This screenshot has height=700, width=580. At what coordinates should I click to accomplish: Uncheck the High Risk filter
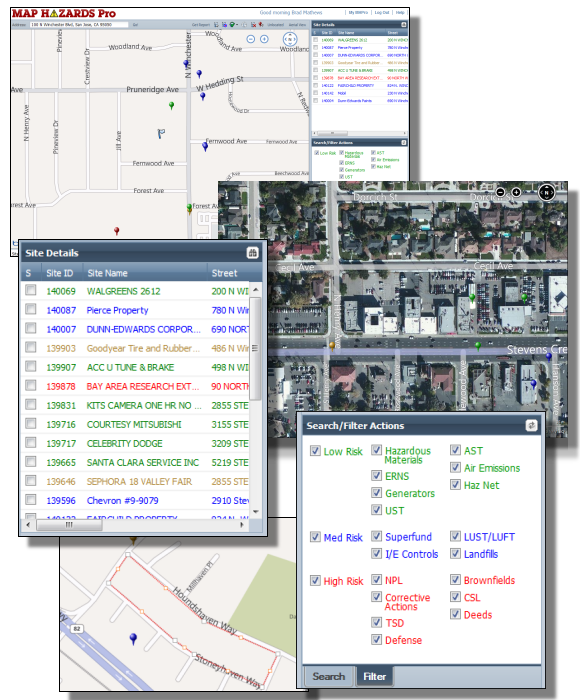tap(315, 580)
